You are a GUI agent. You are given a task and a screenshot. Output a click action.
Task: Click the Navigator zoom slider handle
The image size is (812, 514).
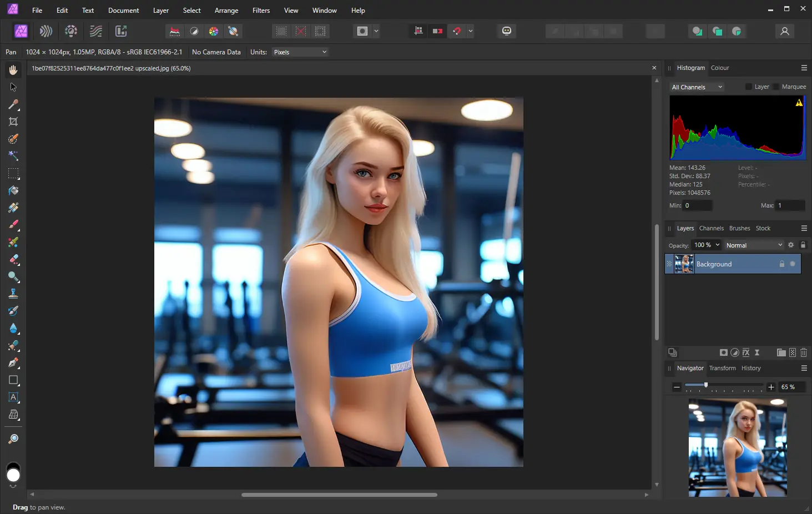(706, 385)
